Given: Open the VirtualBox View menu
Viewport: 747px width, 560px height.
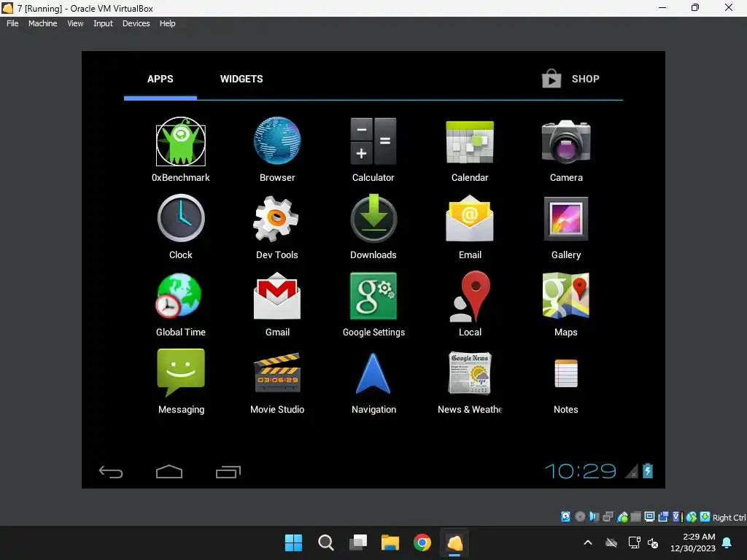Looking at the screenshot, I should point(75,23).
